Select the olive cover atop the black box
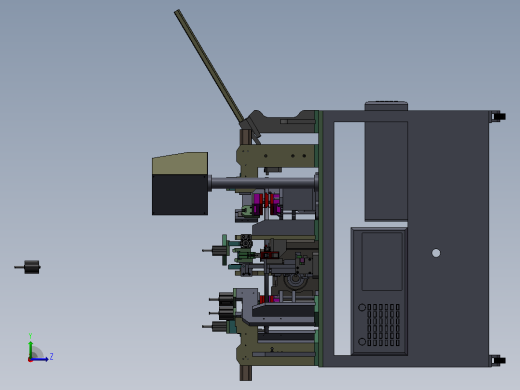 click(x=180, y=163)
